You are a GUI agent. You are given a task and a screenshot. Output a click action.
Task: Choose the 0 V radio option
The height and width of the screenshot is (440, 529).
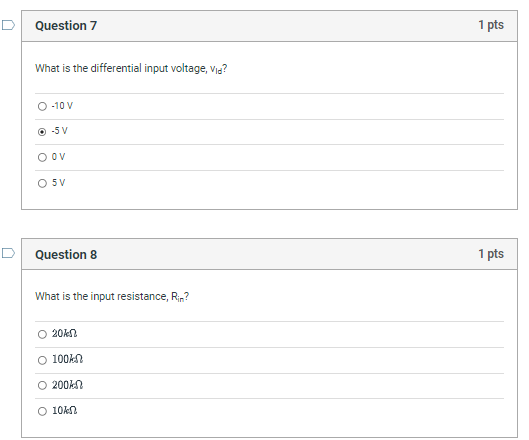click(x=42, y=157)
